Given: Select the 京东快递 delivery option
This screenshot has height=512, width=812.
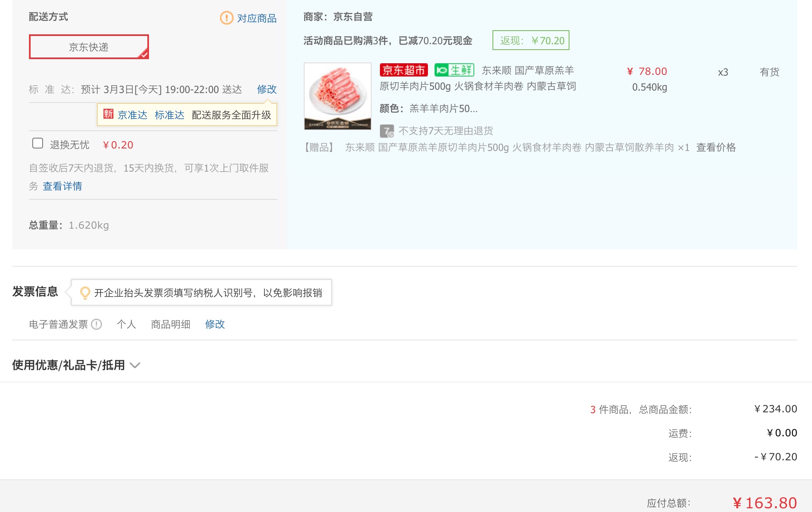Looking at the screenshot, I should tap(89, 47).
